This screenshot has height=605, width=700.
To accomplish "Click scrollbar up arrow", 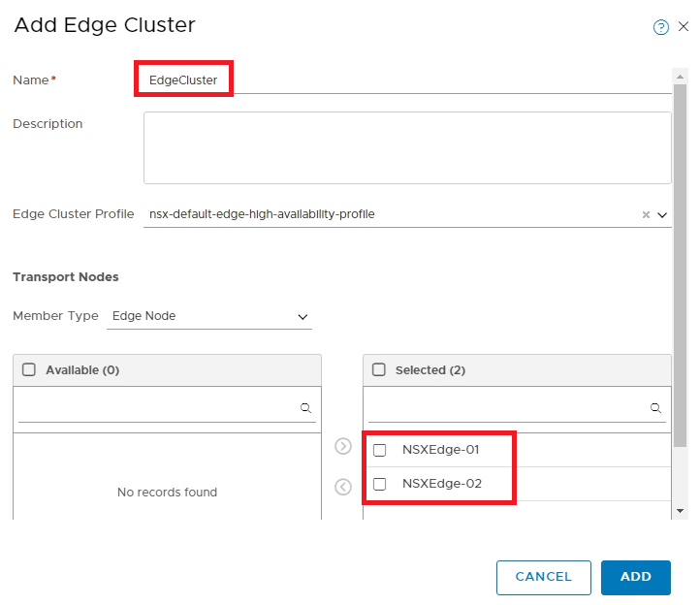I will pos(680,77).
